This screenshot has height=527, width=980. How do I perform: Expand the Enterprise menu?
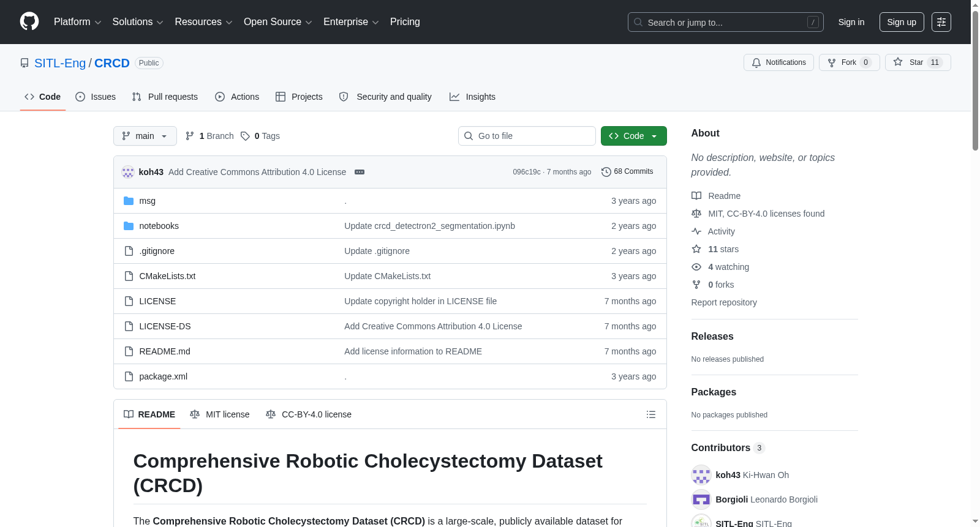point(351,22)
